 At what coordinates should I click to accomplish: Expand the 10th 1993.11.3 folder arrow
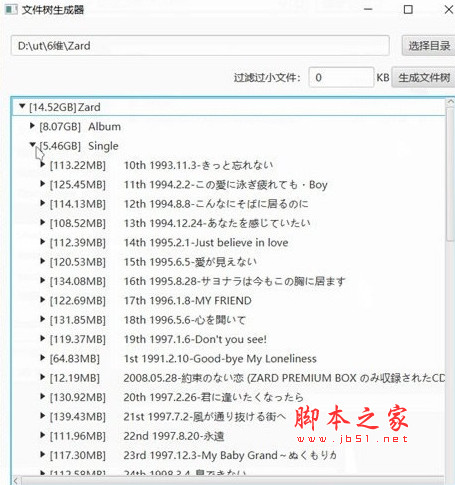point(42,164)
